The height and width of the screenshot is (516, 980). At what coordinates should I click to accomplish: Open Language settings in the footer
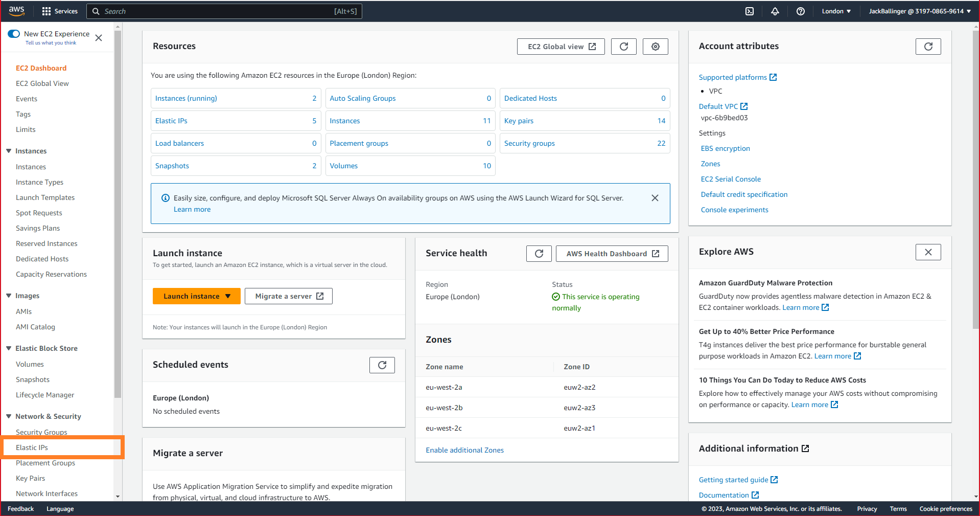pos(60,509)
